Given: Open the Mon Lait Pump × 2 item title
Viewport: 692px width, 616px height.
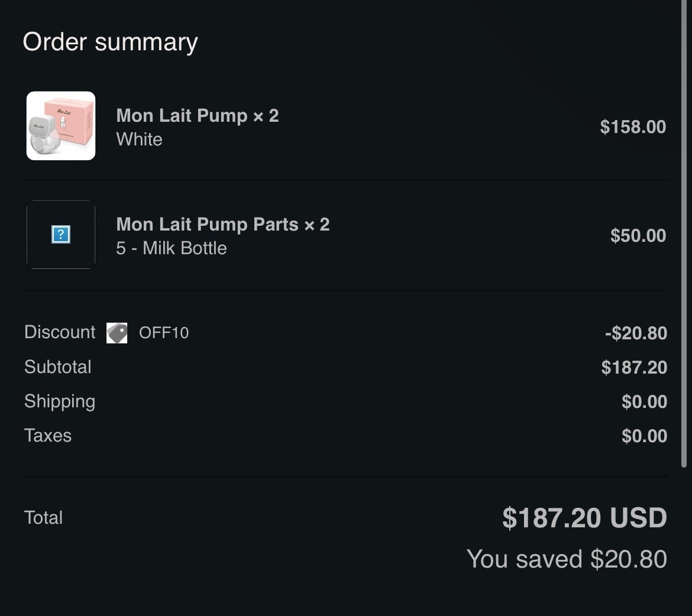Looking at the screenshot, I should tap(198, 116).
